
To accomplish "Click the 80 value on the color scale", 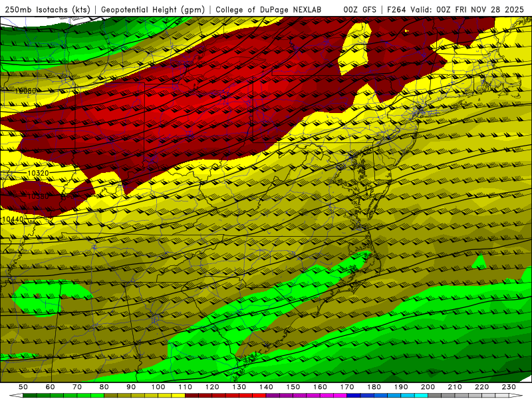I will (104, 387).
